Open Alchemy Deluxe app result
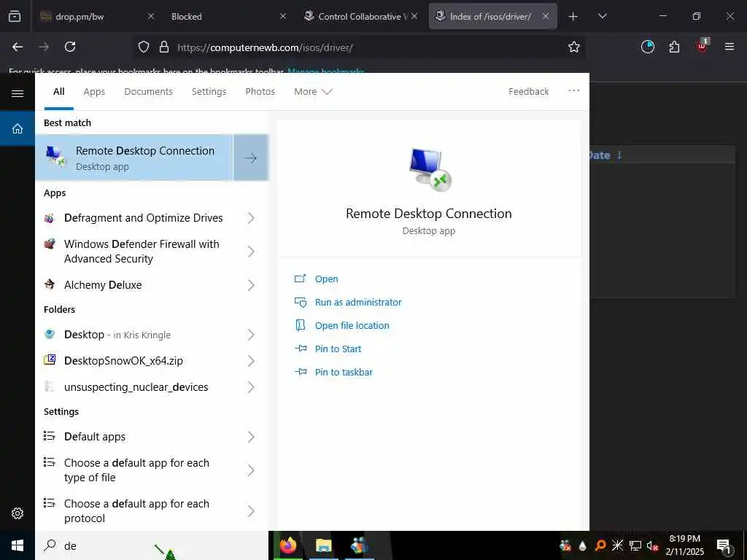 coord(103,285)
